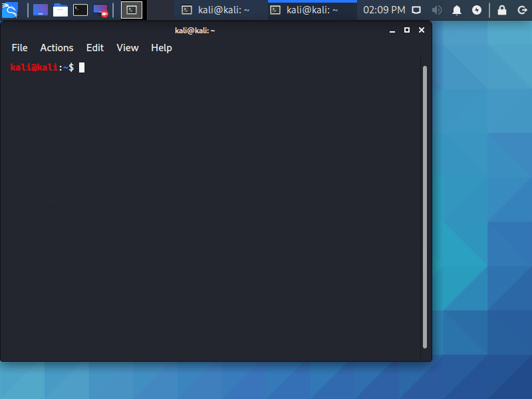The width and height of the screenshot is (532, 399).
Task: Open the Kali applications menu
Action: pos(10,9)
